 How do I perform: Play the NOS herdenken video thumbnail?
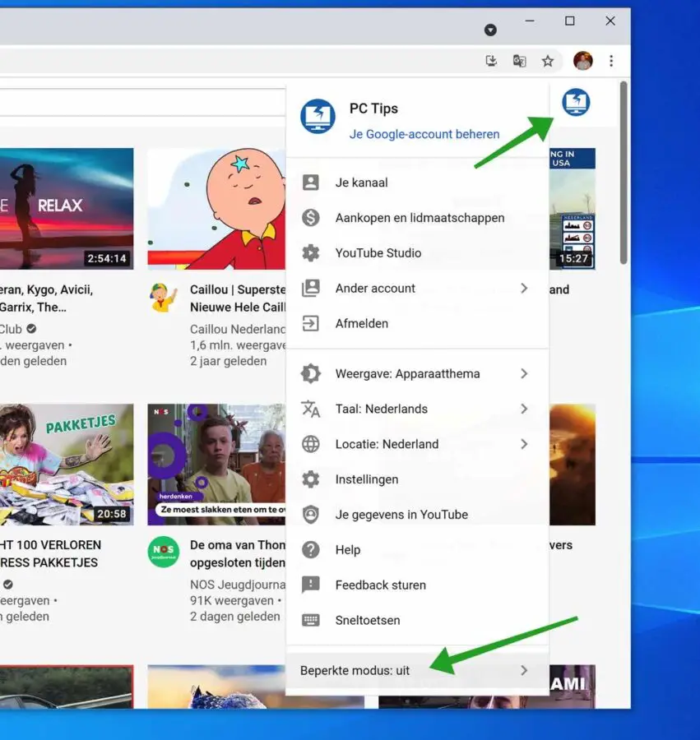(x=216, y=465)
